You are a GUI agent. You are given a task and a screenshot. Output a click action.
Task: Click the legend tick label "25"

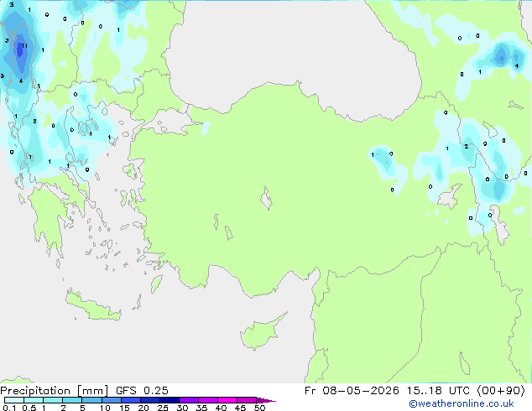click(x=163, y=408)
